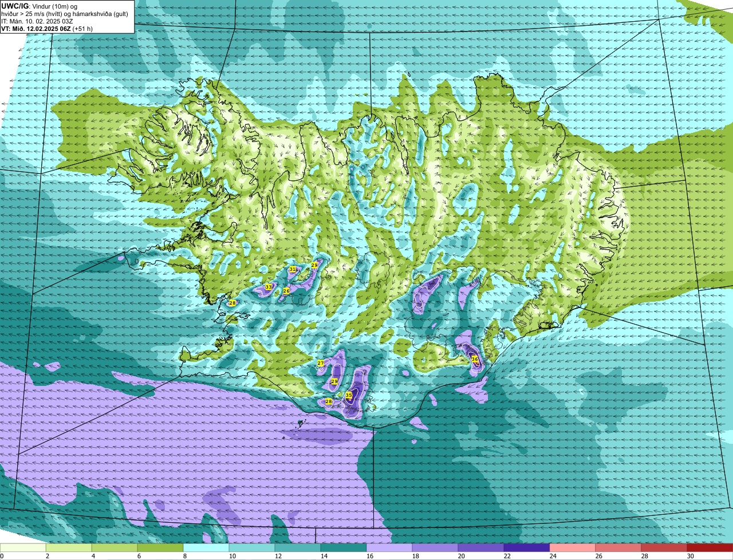Viewport: 733px width, 560px height.
Task: Click the pale yellow 0–2 m/s legend swatch
Action: [x=23, y=548]
